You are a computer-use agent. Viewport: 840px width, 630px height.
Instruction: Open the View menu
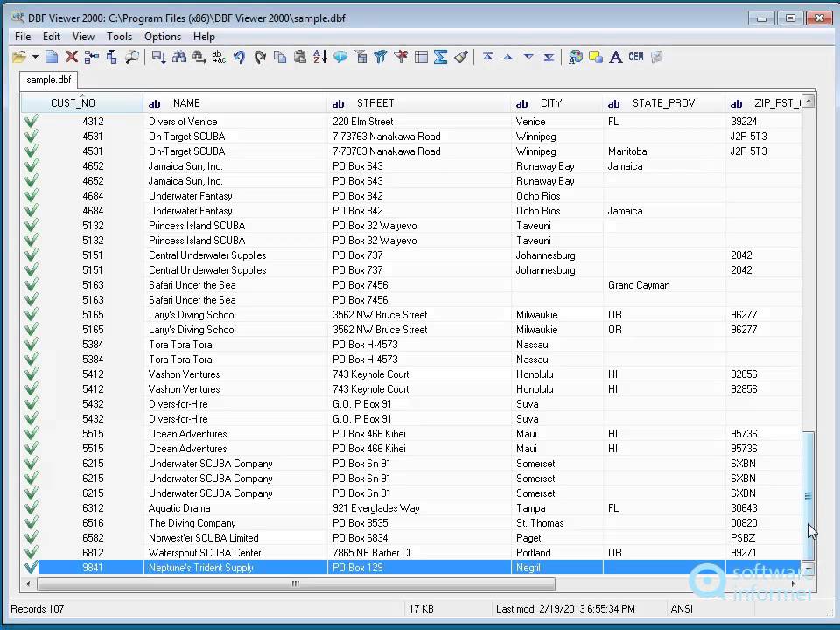(83, 37)
